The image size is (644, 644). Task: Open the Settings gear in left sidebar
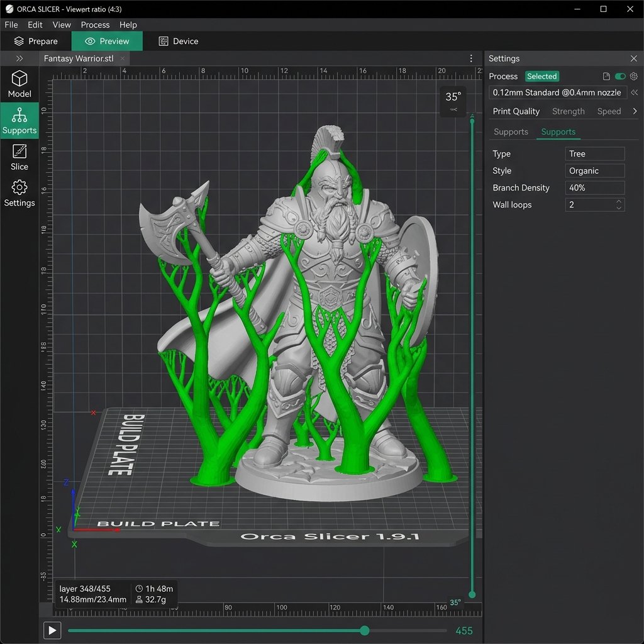(19, 193)
